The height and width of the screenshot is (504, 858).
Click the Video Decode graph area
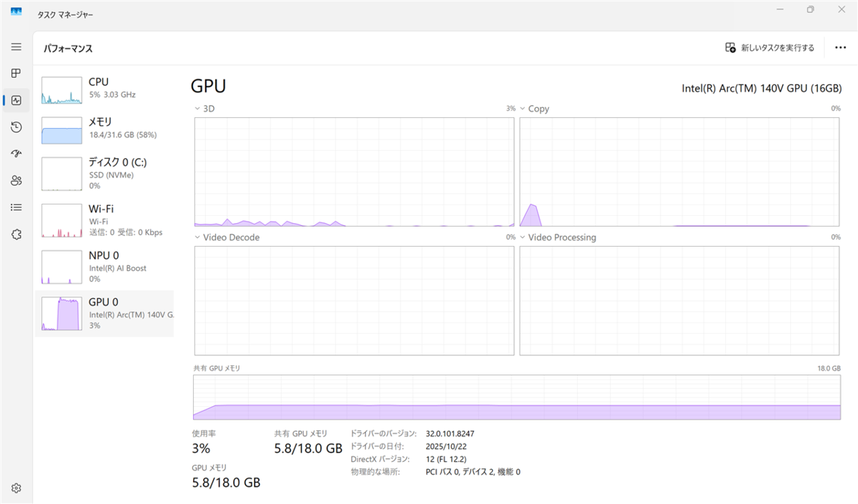[354, 300]
